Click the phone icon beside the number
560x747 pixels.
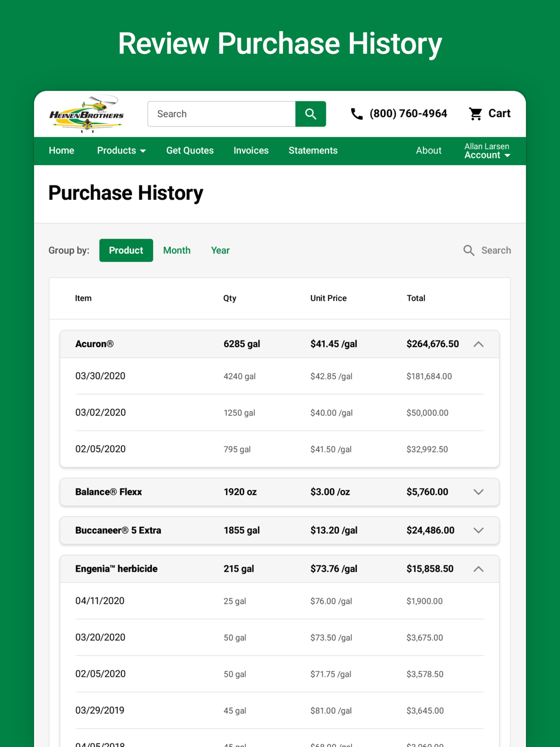coord(357,114)
